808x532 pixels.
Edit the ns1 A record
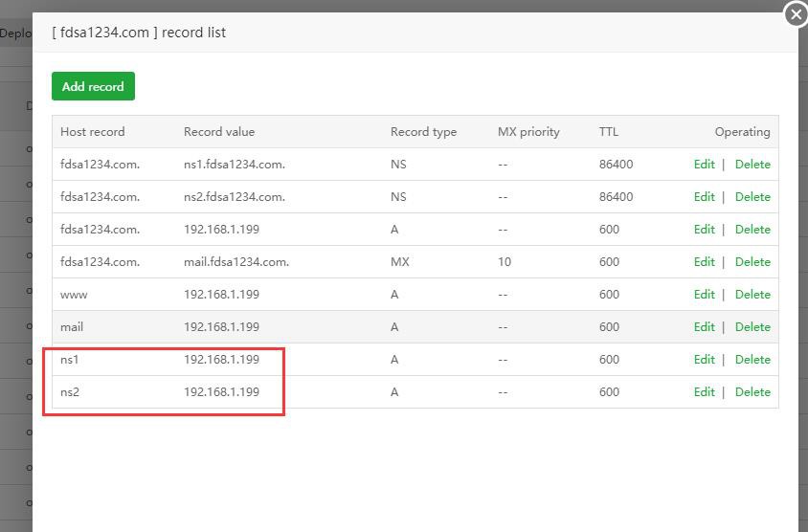coord(705,360)
